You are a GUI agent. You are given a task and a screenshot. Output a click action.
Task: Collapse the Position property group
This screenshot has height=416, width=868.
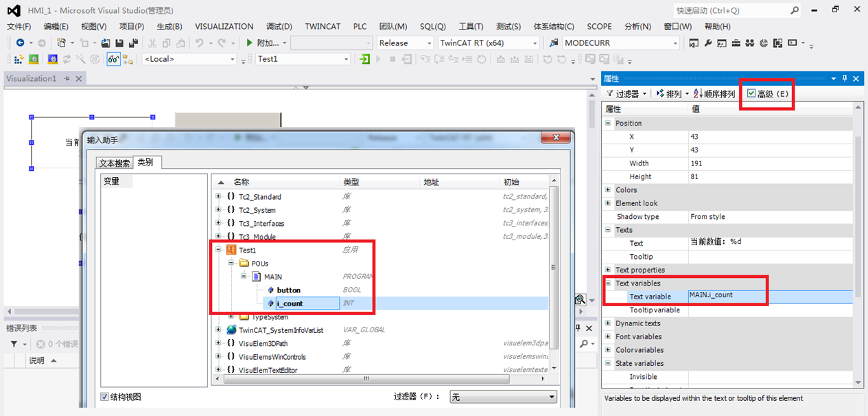(x=607, y=124)
